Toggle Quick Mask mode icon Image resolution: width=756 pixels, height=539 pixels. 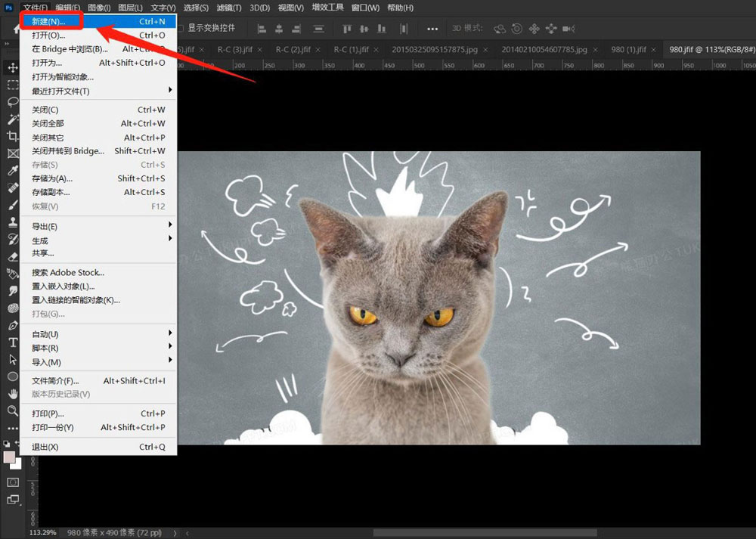pyautogui.click(x=13, y=482)
